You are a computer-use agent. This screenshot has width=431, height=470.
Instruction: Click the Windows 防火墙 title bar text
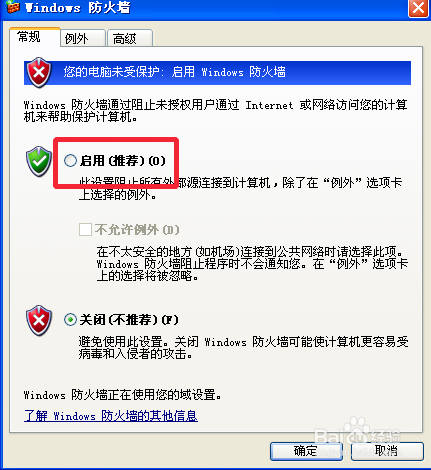pyautogui.click(x=78, y=7)
